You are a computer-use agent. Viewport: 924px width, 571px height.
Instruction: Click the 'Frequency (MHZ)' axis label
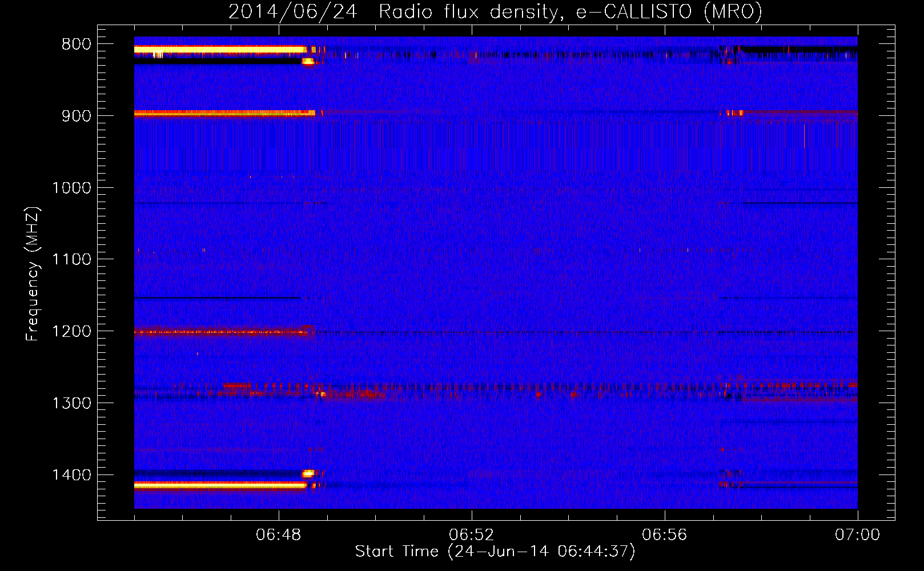click(x=33, y=274)
